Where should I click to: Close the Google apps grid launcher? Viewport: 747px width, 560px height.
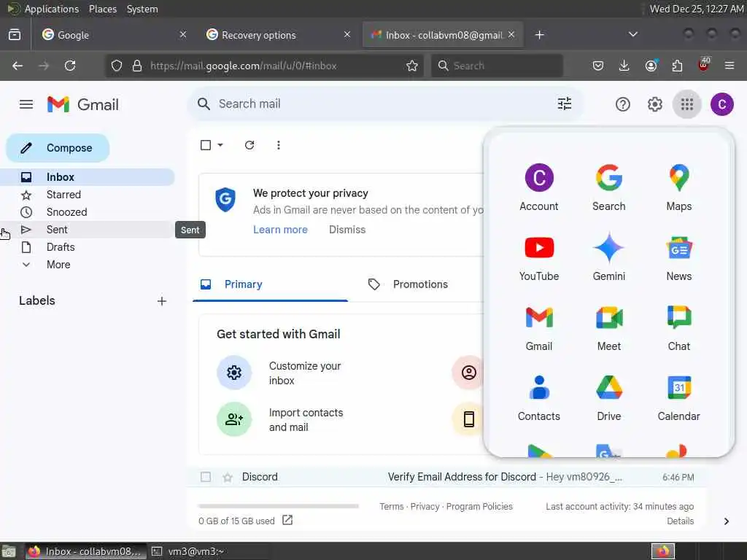[x=687, y=104]
